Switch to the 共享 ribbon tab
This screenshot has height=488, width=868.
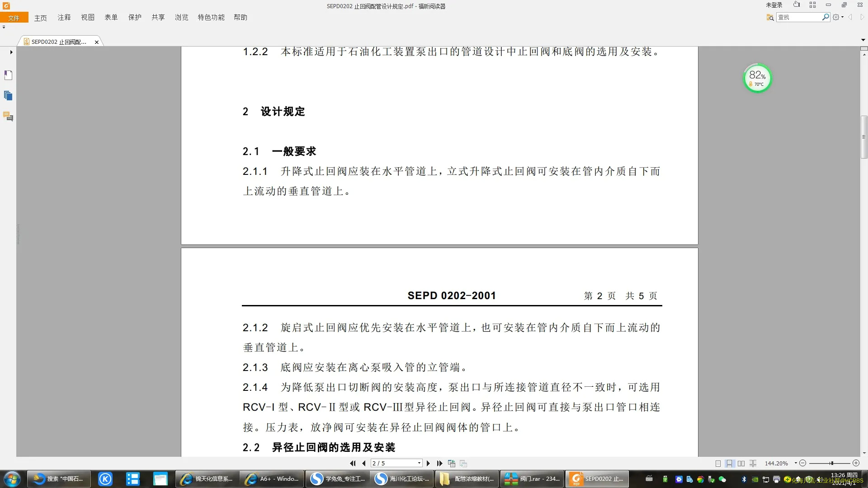click(158, 17)
